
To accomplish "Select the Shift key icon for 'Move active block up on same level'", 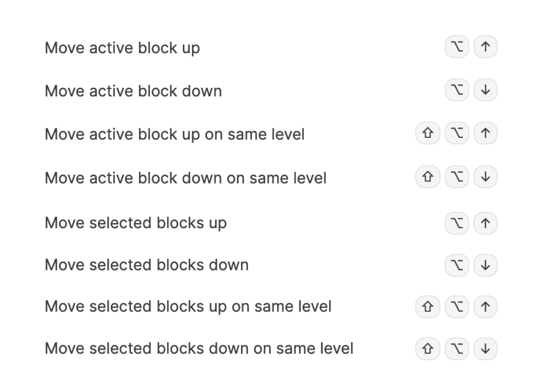I will click(427, 133).
